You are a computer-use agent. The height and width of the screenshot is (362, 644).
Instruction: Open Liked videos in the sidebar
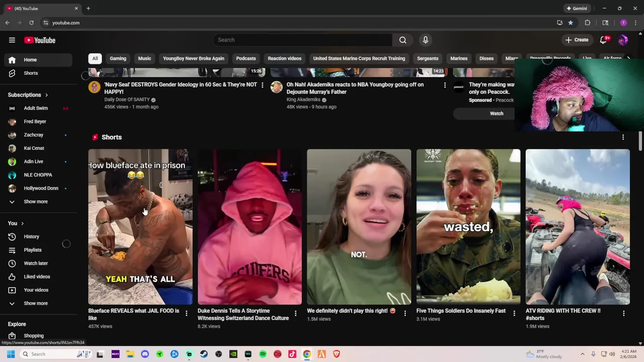point(38,277)
